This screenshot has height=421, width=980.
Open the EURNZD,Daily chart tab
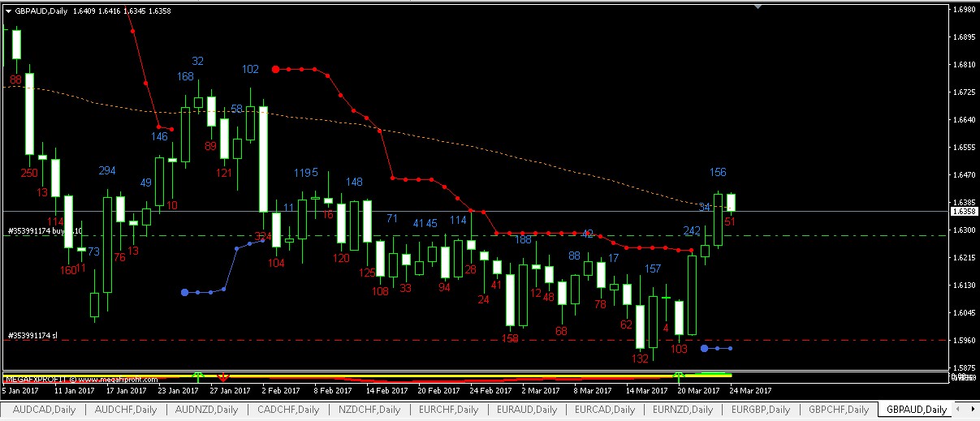point(683,410)
